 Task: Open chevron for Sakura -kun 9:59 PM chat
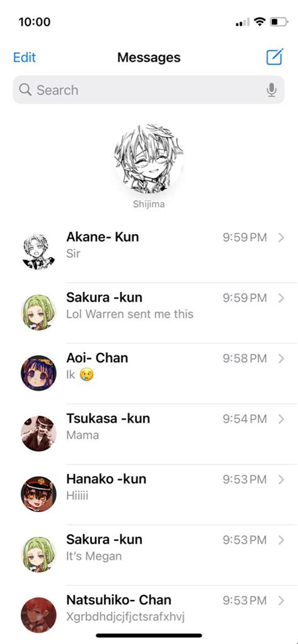pyautogui.click(x=281, y=297)
